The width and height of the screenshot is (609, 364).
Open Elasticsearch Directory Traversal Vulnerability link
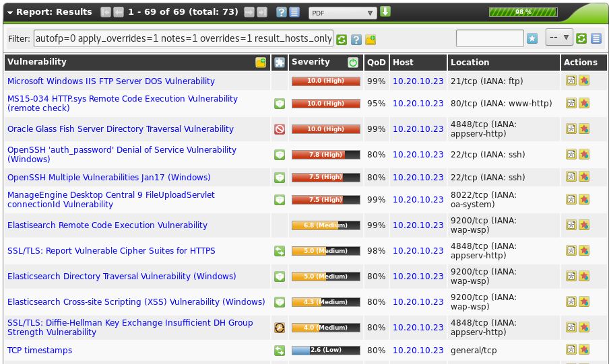tap(121, 277)
